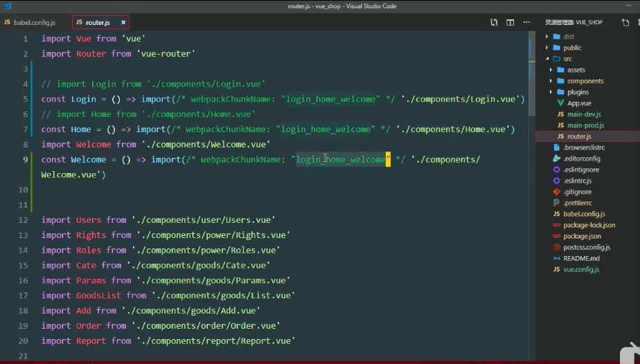The image size is (640, 364).
Task: Select the public folder in explorer
Action: 572,48
